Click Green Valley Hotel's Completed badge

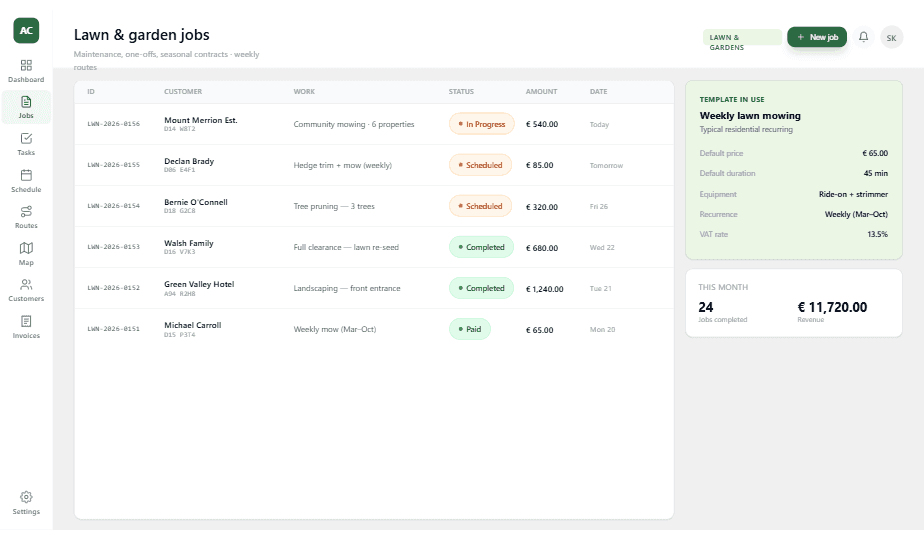481,288
